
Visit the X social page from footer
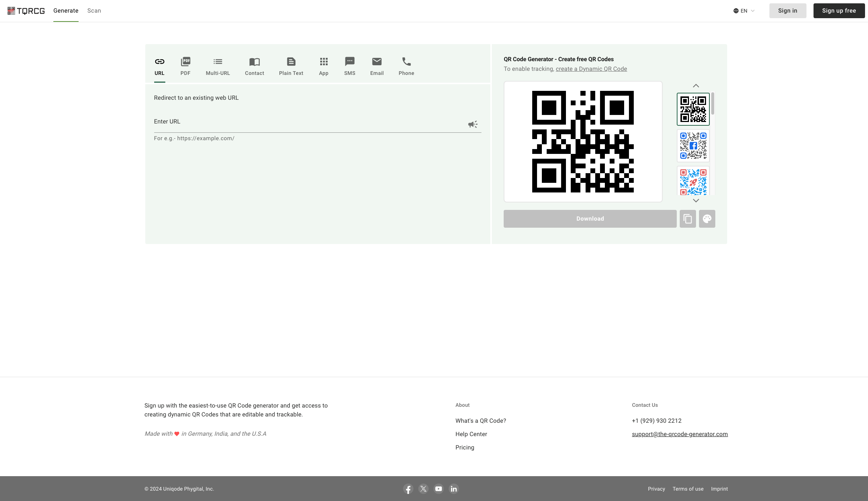(423, 489)
